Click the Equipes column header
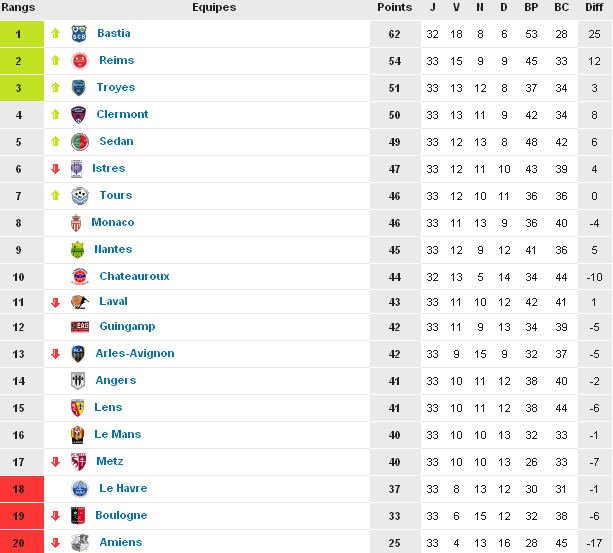 214,7
